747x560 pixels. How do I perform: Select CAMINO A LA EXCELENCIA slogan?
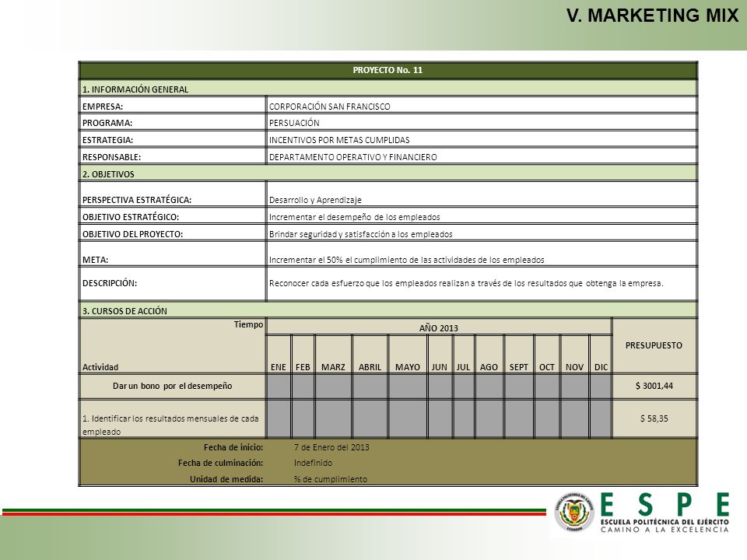pos(665,530)
